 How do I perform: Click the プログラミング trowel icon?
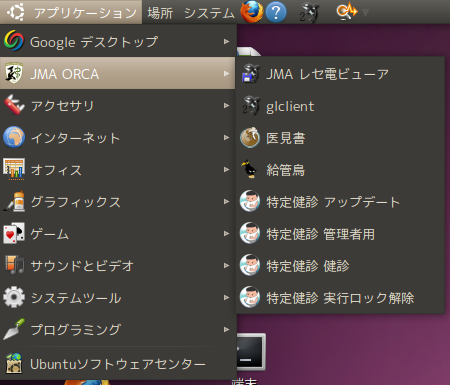(x=14, y=329)
